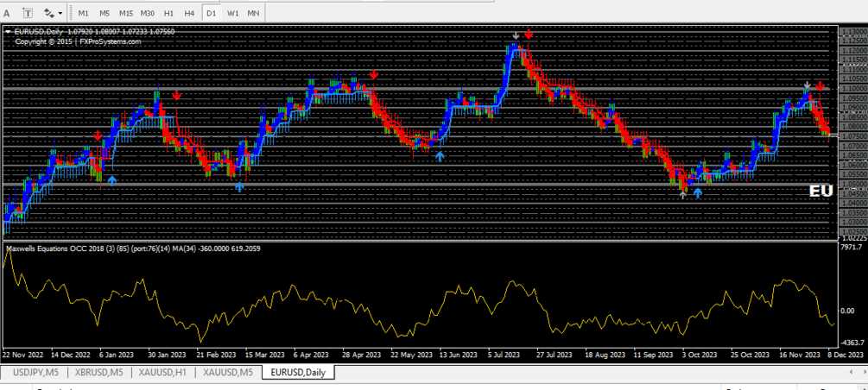Click the 6 Jan 2023 date label
868x390 pixels.
pos(117,355)
